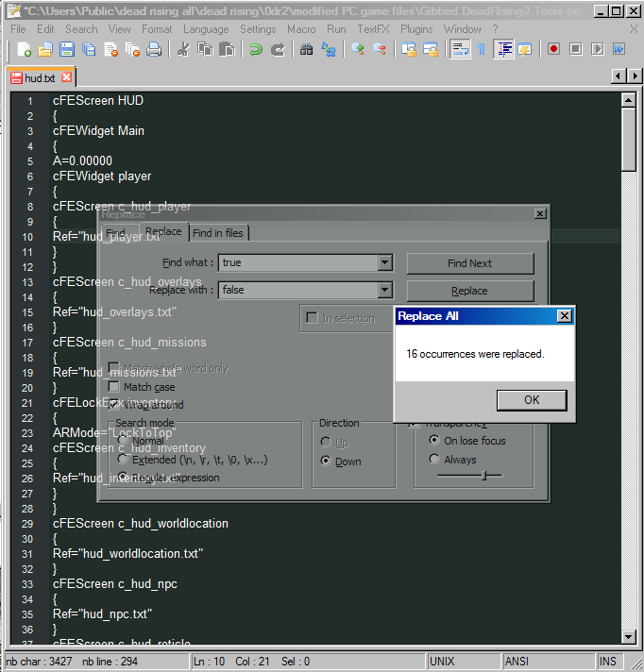Enable the Match case checkbox
The height and width of the screenshot is (672, 644).
pos(113,387)
